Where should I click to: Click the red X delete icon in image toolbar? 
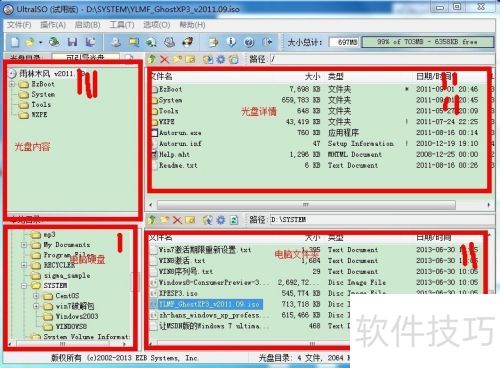coord(164,59)
